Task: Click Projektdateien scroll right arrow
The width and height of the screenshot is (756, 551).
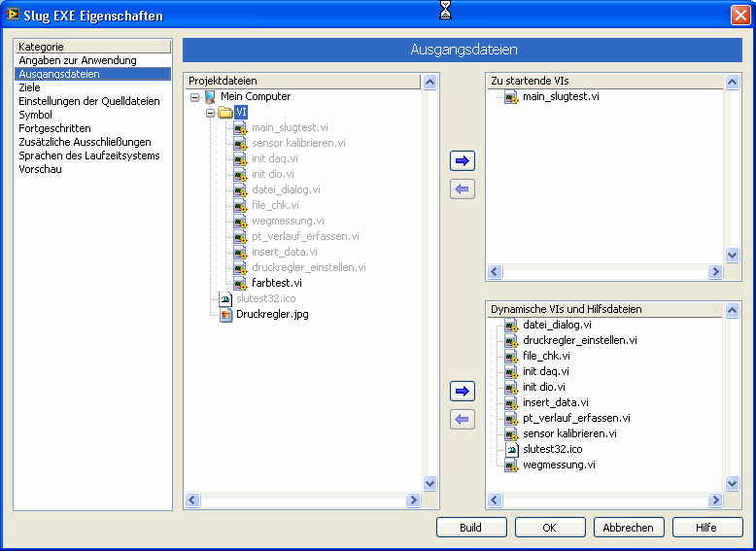Action: click(x=413, y=499)
